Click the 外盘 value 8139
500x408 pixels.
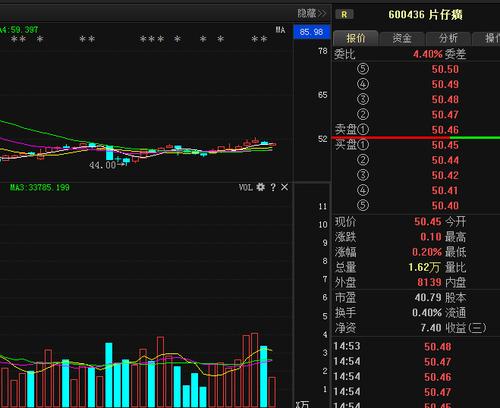pos(429,282)
